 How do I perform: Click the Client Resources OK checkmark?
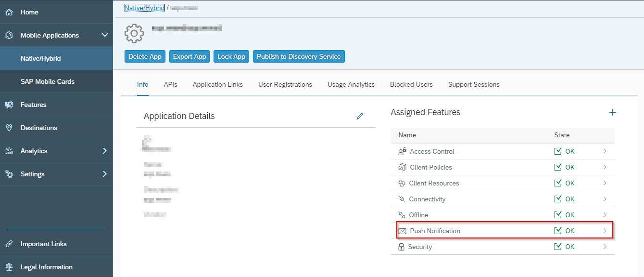[558, 183]
